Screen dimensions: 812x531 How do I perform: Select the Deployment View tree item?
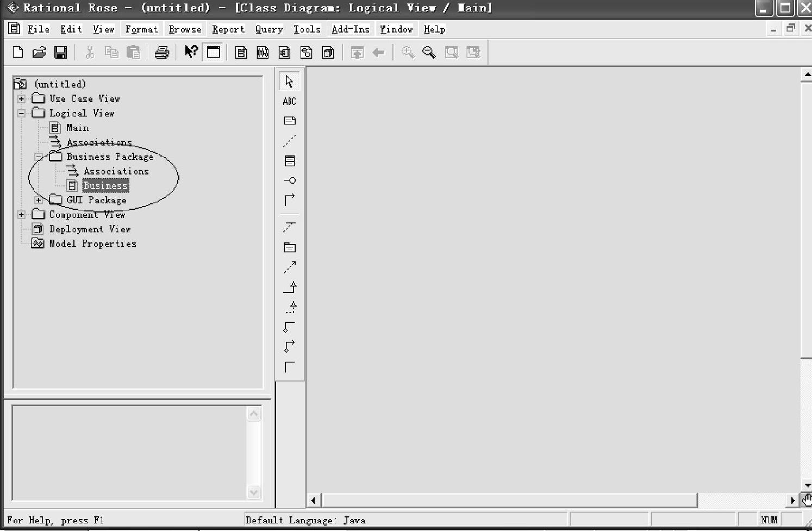coord(90,229)
